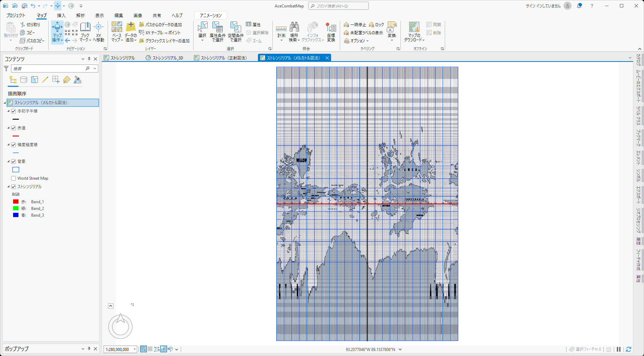The width and height of the screenshot is (644, 356).
Task: Collapse the ストレンジリアル raster layer legend
Action: (8, 187)
